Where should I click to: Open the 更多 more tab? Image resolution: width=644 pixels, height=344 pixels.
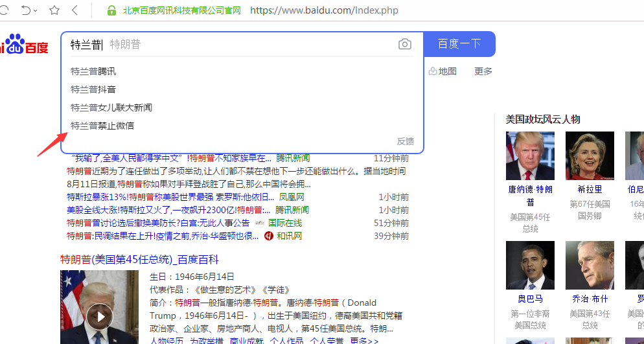tap(483, 71)
